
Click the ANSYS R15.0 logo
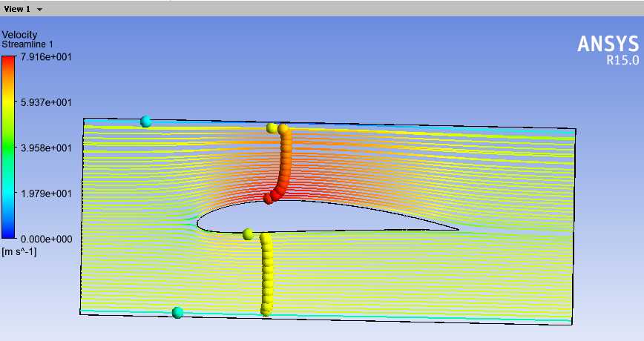pyautogui.click(x=608, y=50)
